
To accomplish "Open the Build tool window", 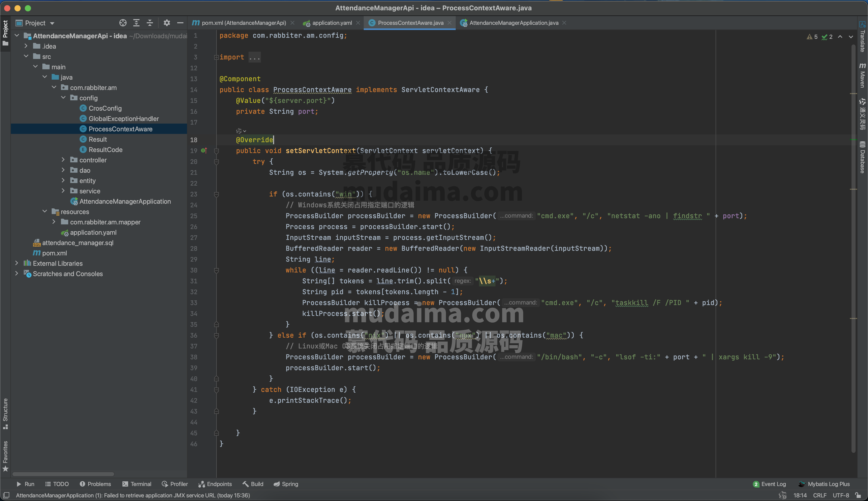I will (253, 484).
